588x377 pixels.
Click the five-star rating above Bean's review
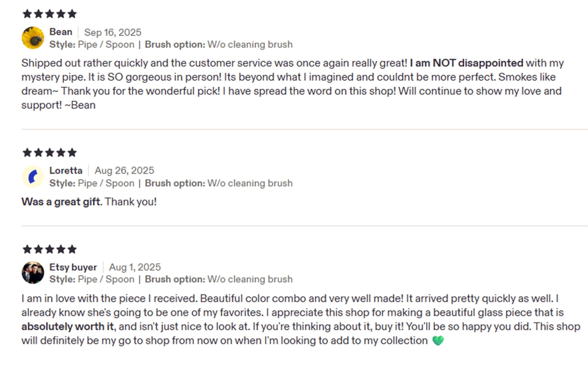(50, 14)
